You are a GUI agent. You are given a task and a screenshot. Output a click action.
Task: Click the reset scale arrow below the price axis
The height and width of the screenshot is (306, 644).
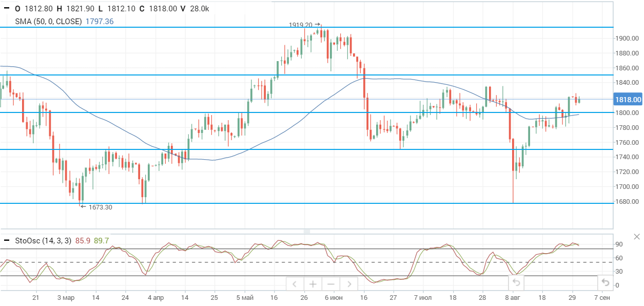point(606,282)
